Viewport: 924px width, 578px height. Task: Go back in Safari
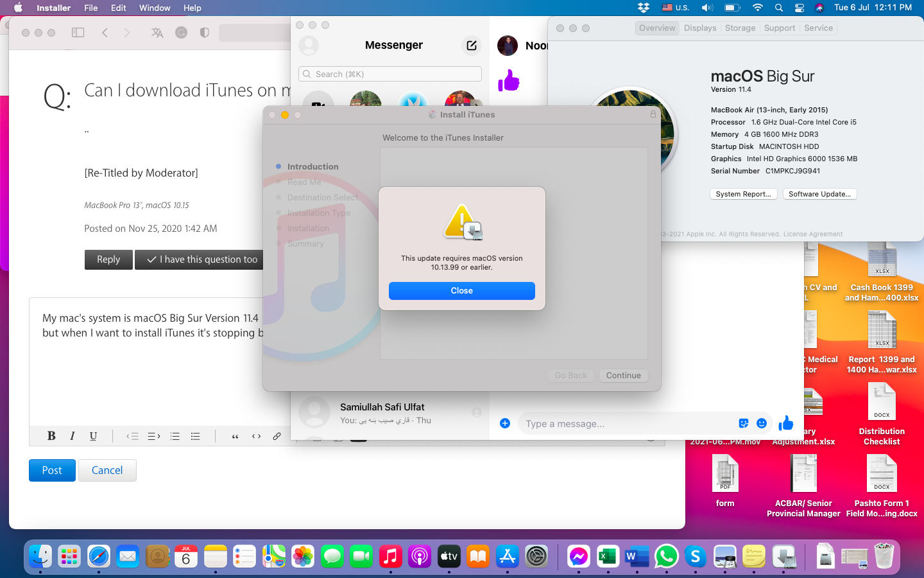105,32
